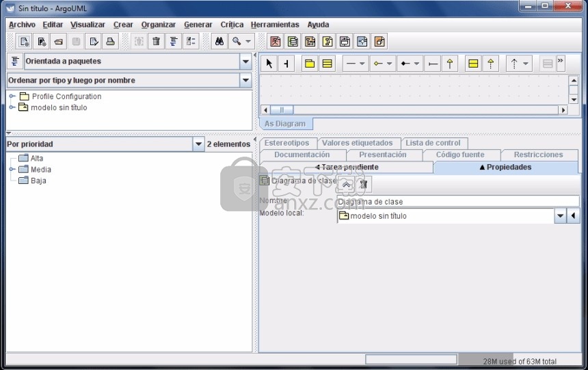This screenshot has height=370, width=588.
Task: Open Aggregation tool dropdown arrow
Action: (389, 64)
